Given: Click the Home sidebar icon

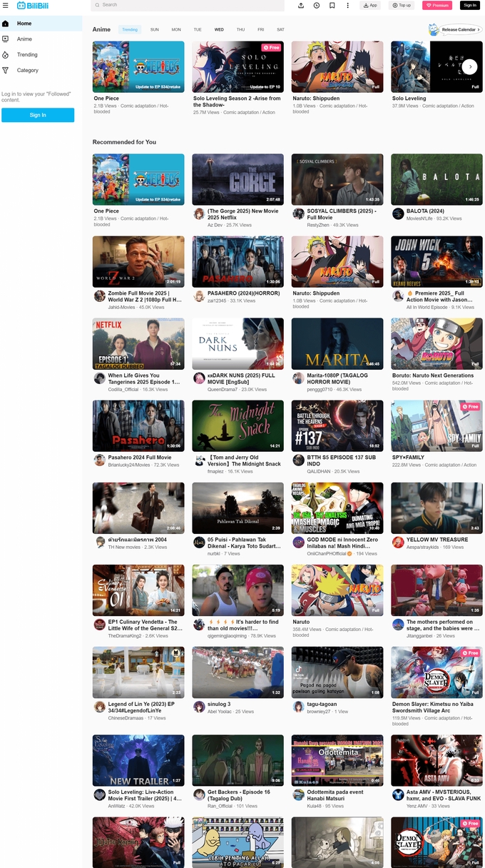Looking at the screenshot, I should pos(6,24).
